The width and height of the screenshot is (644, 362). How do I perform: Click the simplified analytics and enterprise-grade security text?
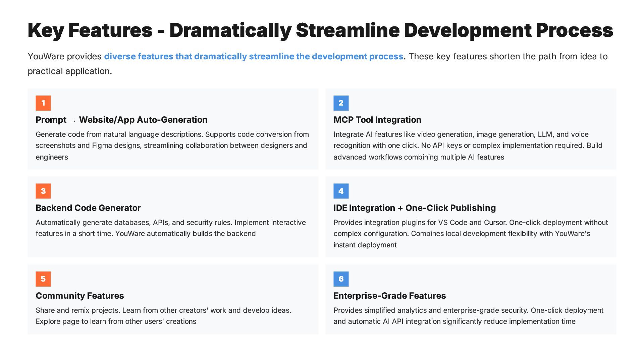coord(468,316)
